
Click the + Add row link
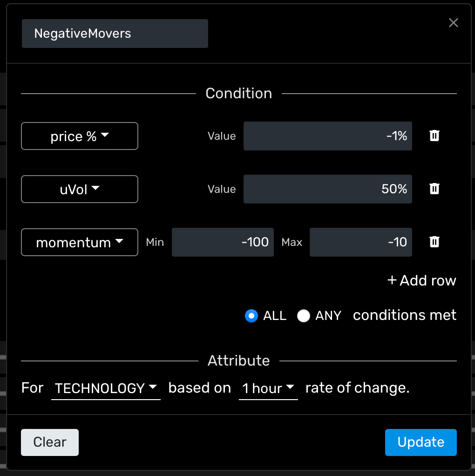coord(422,280)
